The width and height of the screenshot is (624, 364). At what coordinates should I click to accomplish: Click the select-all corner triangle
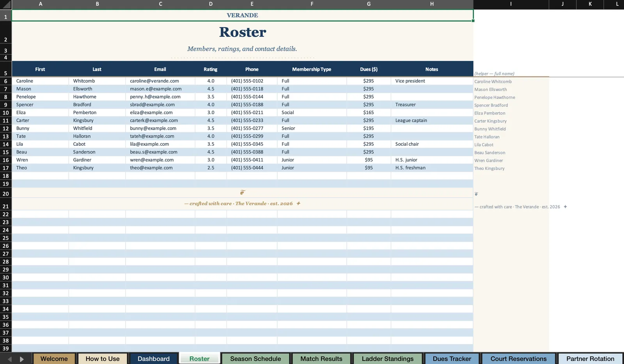(x=6, y=5)
